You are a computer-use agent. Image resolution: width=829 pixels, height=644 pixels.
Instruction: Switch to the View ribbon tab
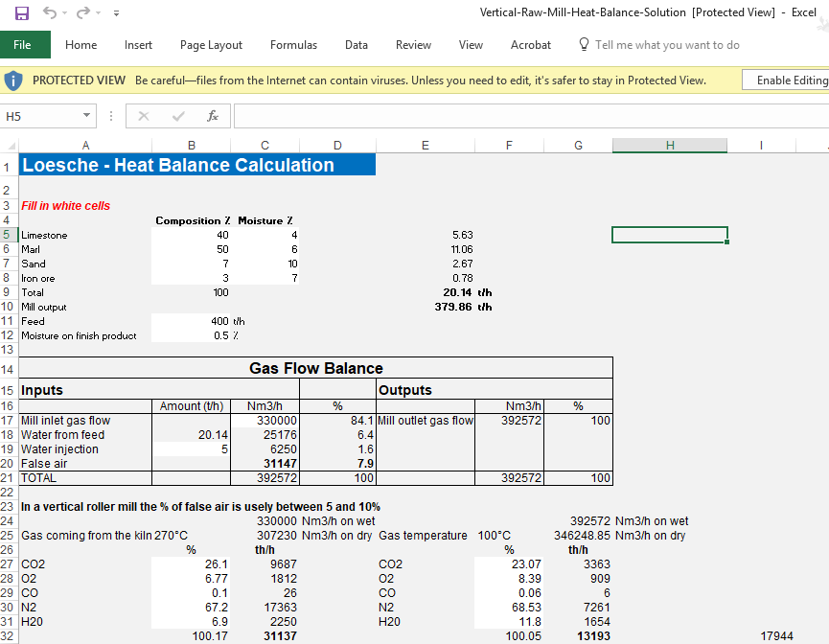point(472,45)
